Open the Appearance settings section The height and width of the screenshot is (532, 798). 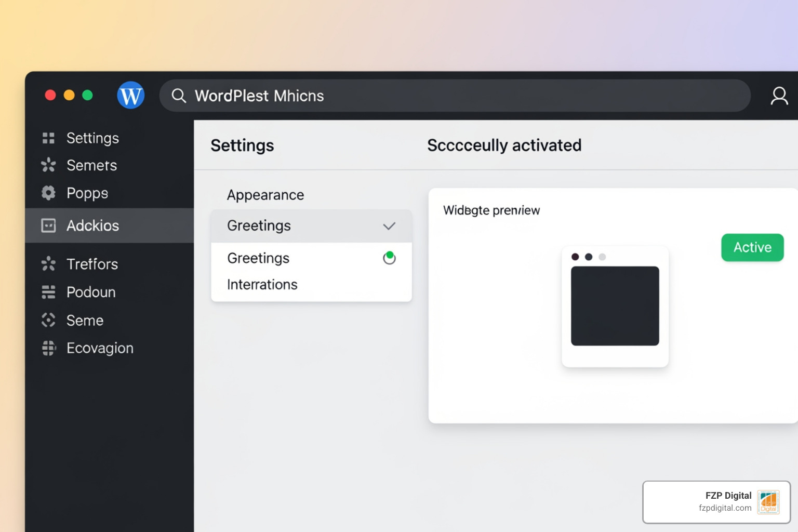coord(265,195)
